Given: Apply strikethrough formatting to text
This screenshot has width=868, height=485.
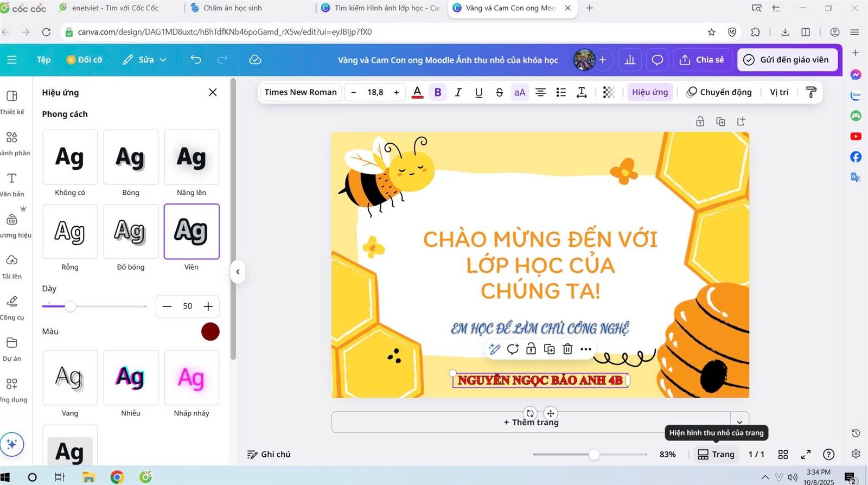Looking at the screenshot, I should click(x=499, y=92).
